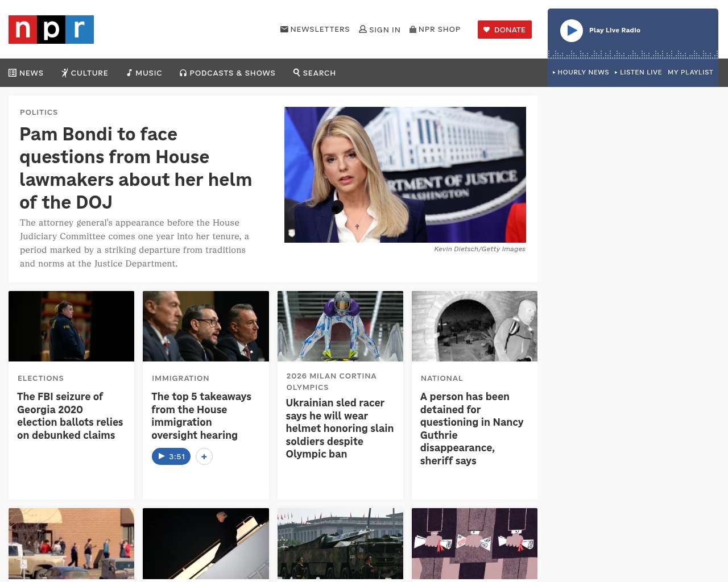Open the FBI Georgia ballots story

70,415
